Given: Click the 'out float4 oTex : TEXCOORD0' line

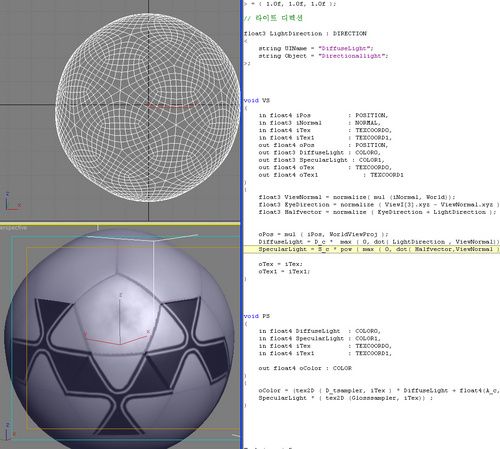Looking at the screenshot, I should [325, 167].
